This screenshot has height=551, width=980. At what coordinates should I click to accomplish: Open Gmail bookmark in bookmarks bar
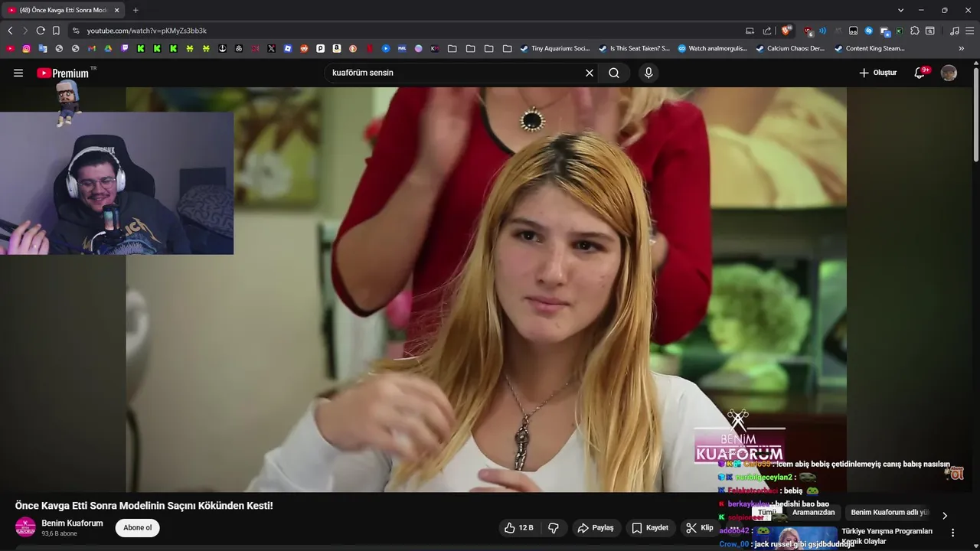tap(92, 48)
